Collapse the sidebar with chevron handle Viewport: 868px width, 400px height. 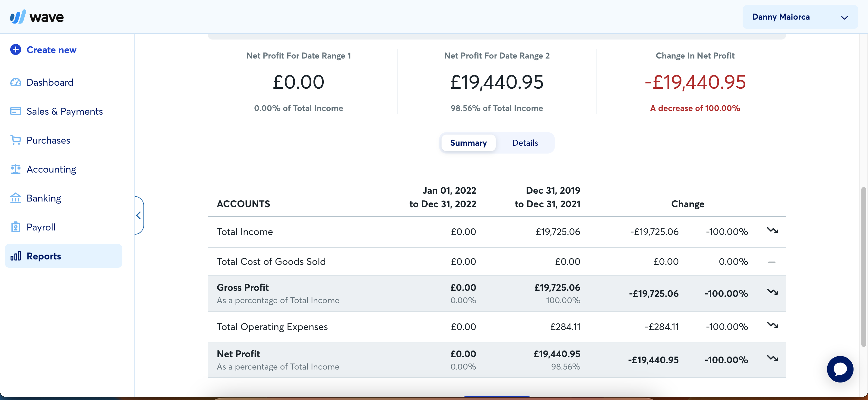pyautogui.click(x=139, y=215)
